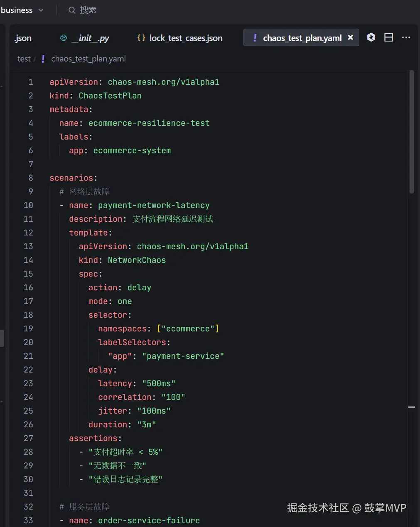The image size is (420, 527).
Task: Click the 搜索 search field
Action: point(88,10)
